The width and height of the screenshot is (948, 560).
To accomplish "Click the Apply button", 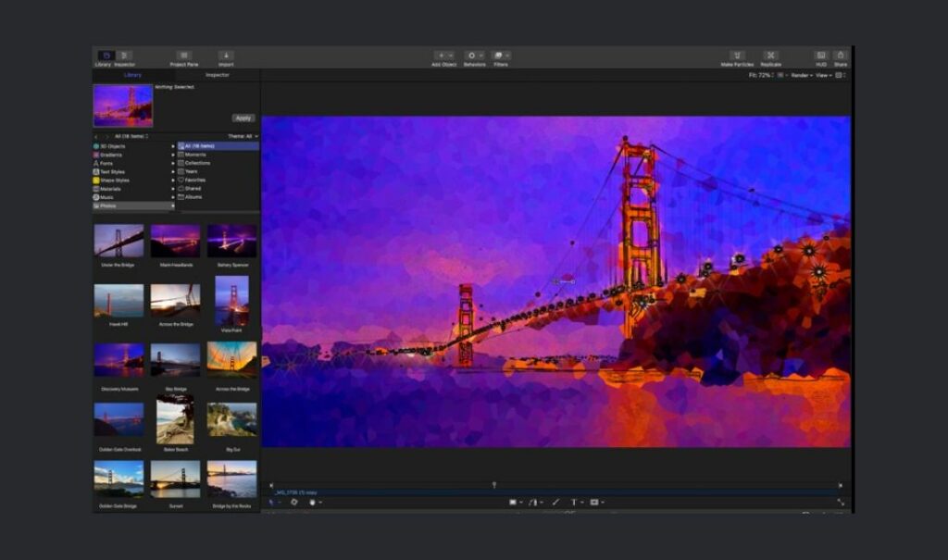I will click(243, 118).
